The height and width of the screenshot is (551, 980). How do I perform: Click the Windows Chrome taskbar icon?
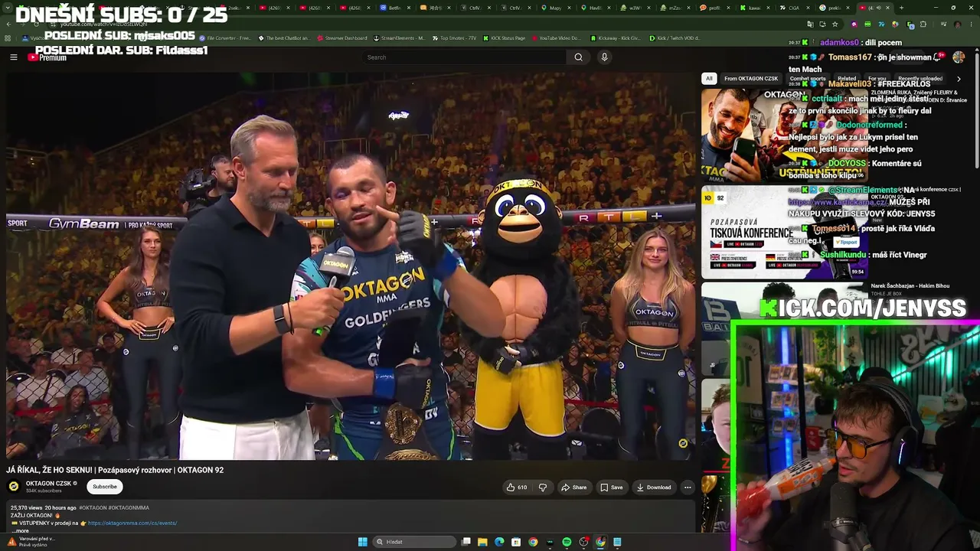[533, 542]
